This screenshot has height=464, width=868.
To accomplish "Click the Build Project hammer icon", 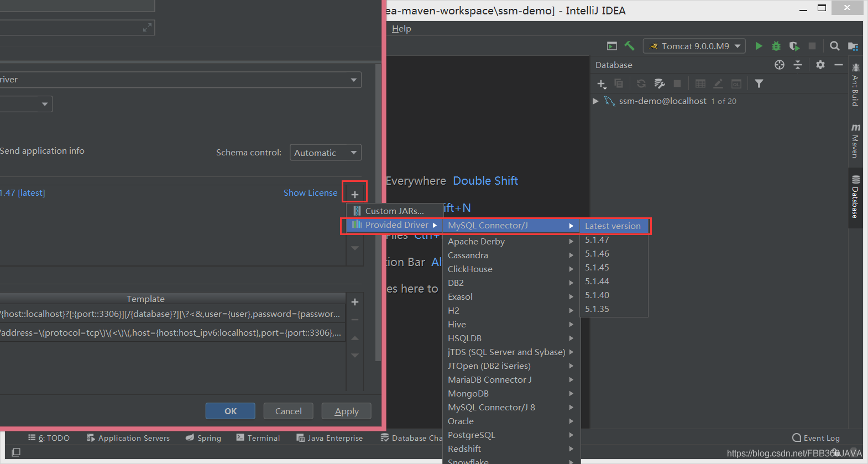I will click(x=629, y=46).
